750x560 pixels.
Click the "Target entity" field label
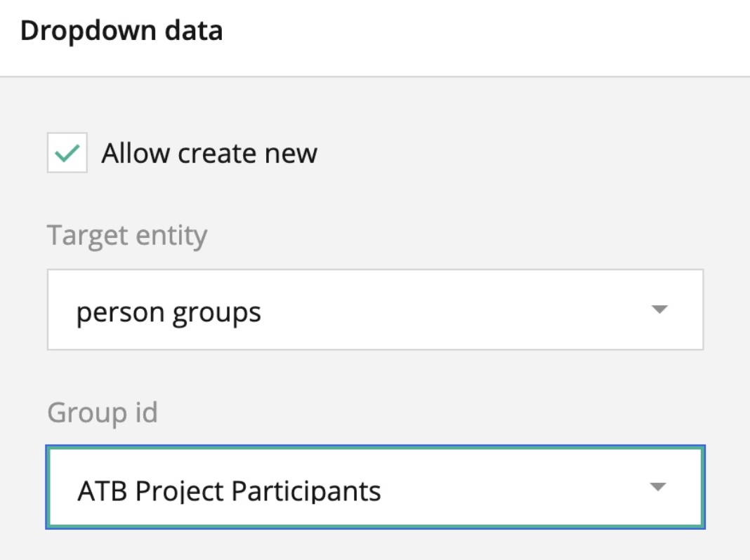(127, 236)
